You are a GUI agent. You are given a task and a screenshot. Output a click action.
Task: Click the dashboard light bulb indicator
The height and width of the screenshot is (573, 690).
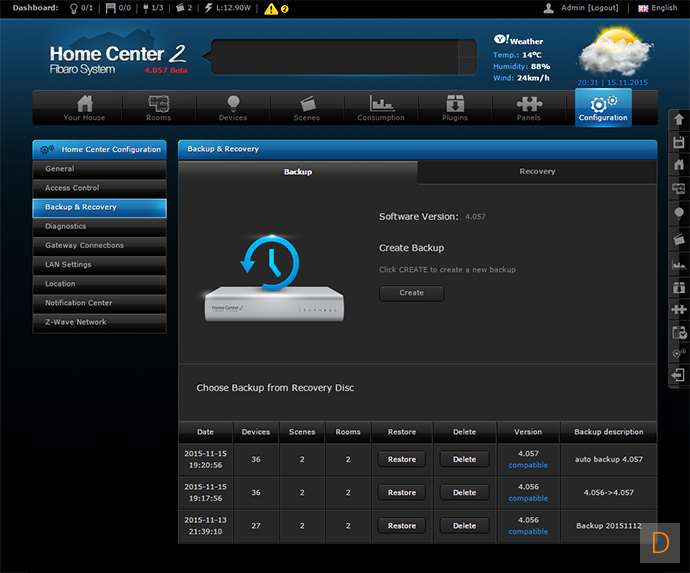coord(73,8)
